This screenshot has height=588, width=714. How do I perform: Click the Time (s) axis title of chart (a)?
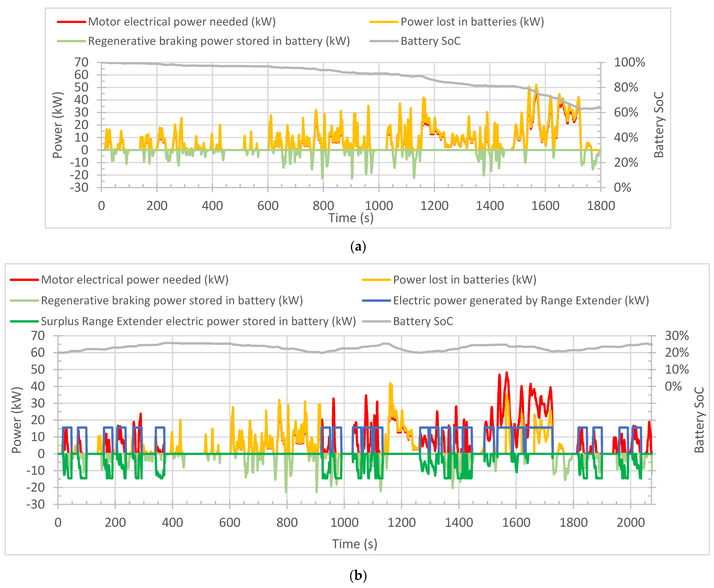pyautogui.click(x=351, y=218)
